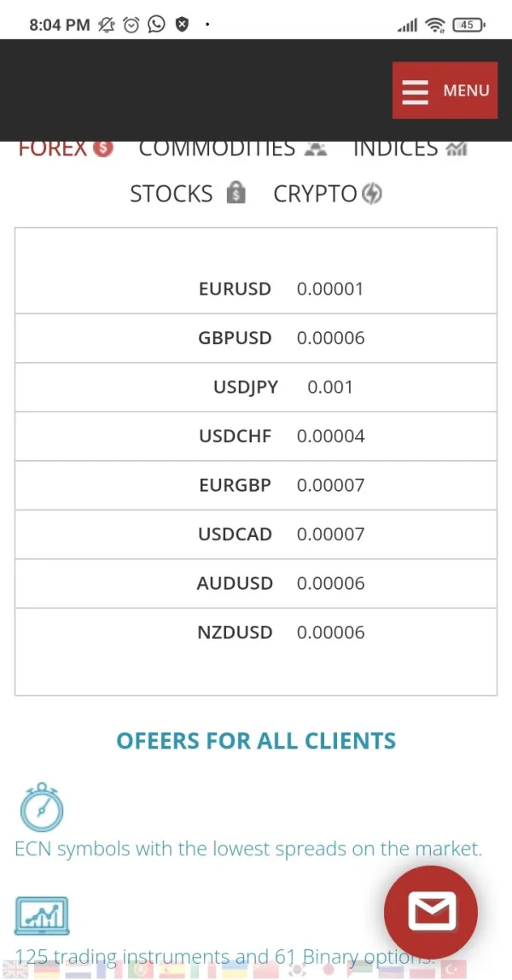This screenshot has width=512, height=980.
Task: Click the monitor chart icon
Action: (x=42, y=916)
